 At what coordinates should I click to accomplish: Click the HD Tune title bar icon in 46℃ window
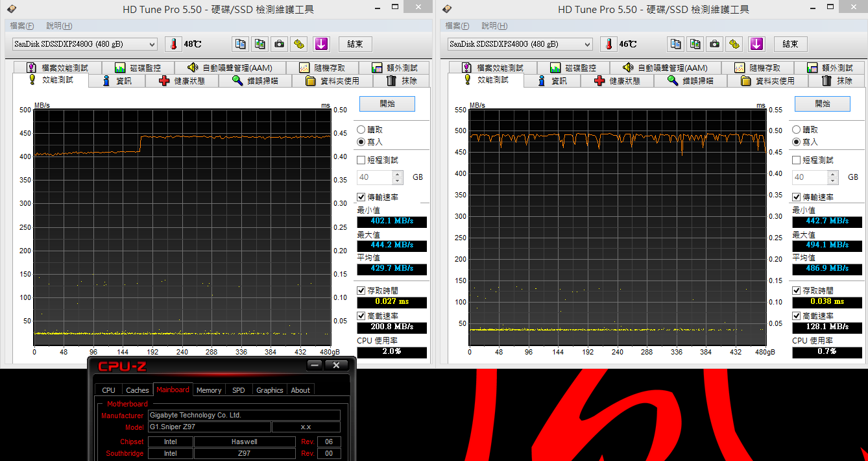pos(447,8)
